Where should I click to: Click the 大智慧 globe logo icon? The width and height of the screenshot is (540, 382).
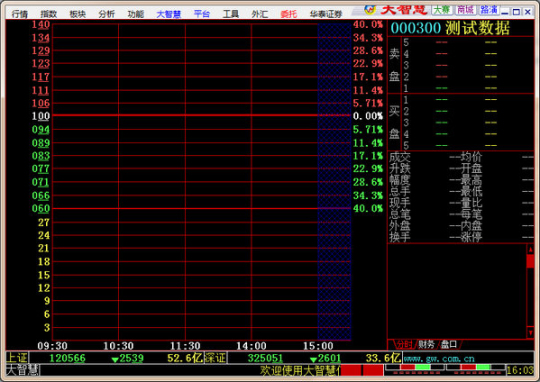click(370, 9)
